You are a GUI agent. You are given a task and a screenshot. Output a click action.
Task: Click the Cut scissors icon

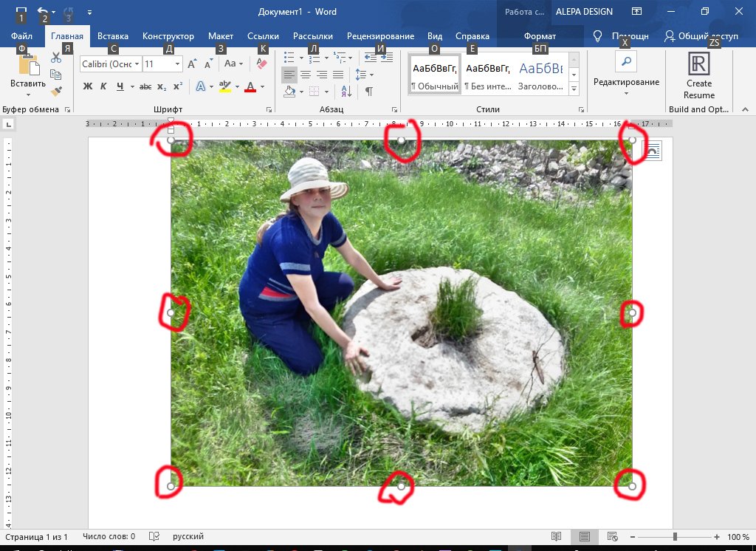tap(56, 58)
